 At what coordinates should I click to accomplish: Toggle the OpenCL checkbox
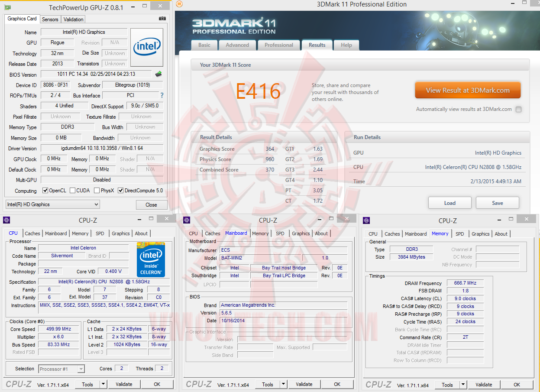click(45, 191)
